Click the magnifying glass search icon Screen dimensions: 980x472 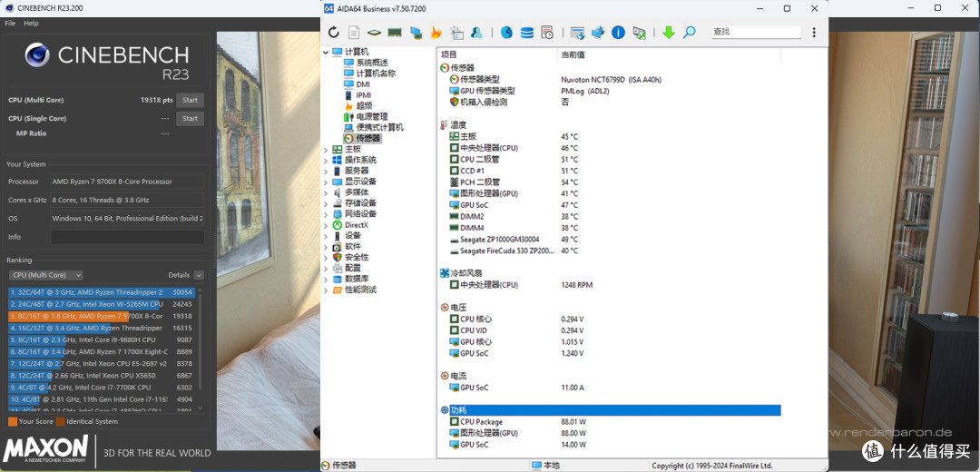click(x=690, y=33)
